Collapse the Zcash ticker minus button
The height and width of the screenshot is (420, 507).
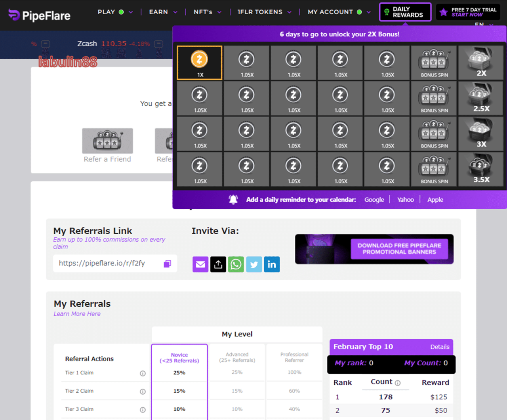(158, 44)
